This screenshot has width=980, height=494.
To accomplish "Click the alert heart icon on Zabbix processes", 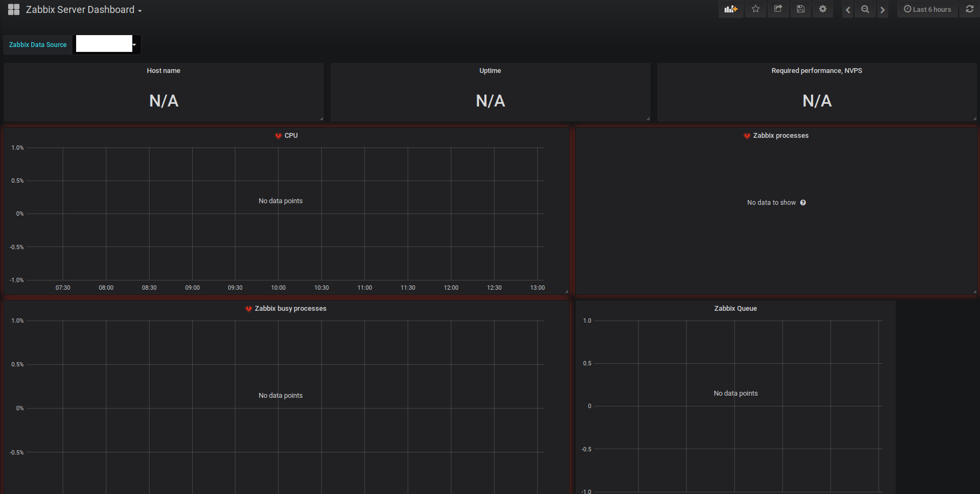I will [x=747, y=136].
